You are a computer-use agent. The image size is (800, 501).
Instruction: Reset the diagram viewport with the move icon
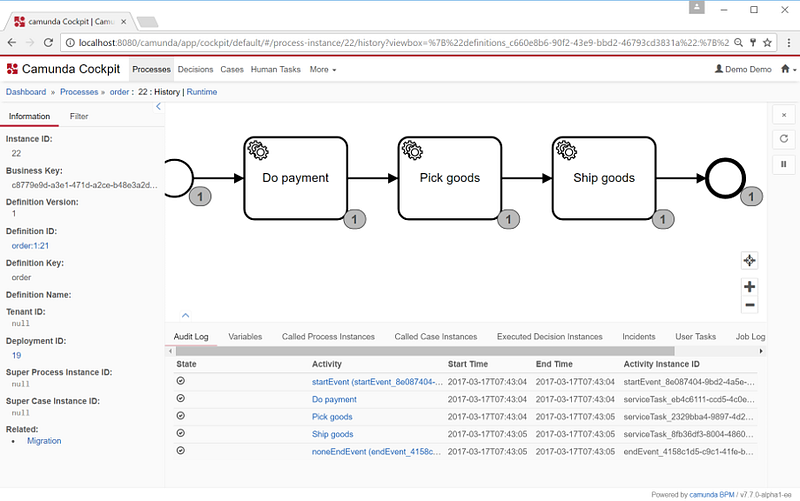pos(750,261)
